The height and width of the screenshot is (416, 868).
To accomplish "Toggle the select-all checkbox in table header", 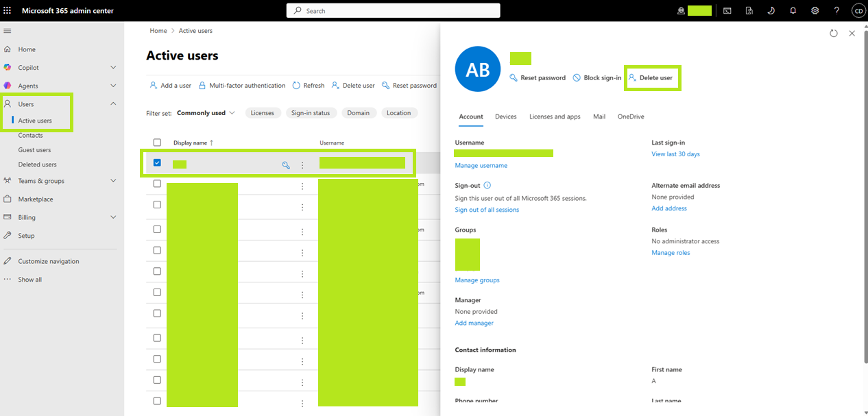I will pyautogui.click(x=157, y=143).
